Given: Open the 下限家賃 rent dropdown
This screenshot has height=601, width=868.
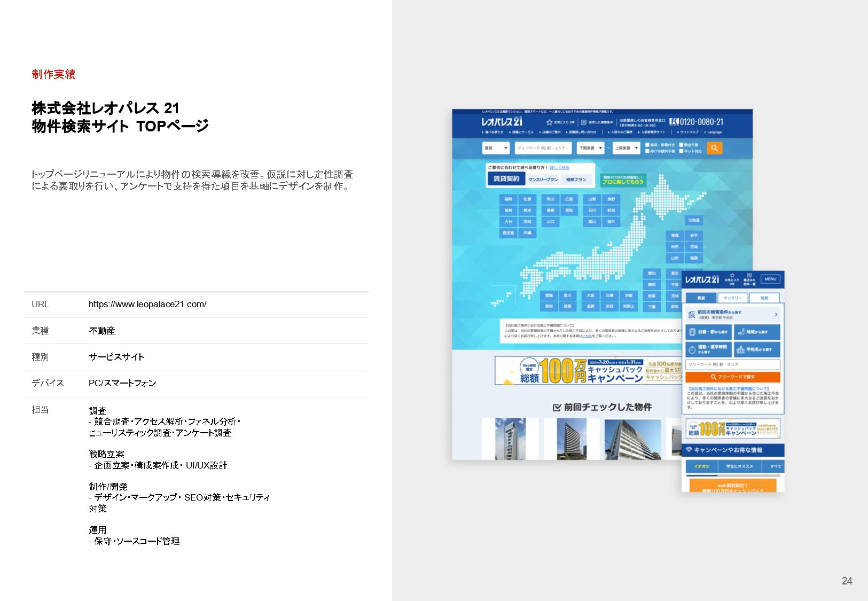Looking at the screenshot, I should click(x=591, y=148).
